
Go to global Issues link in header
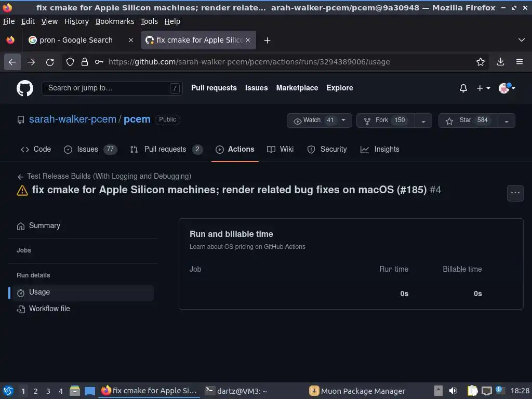point(256,88)
